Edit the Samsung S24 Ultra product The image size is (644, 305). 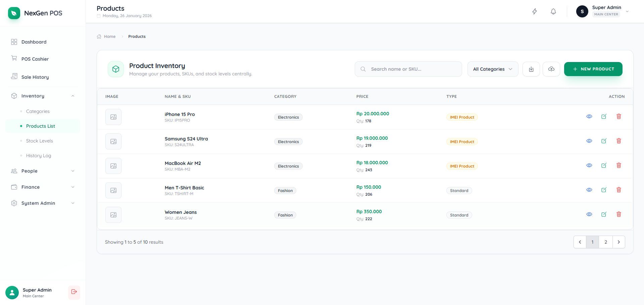[604, 141]
